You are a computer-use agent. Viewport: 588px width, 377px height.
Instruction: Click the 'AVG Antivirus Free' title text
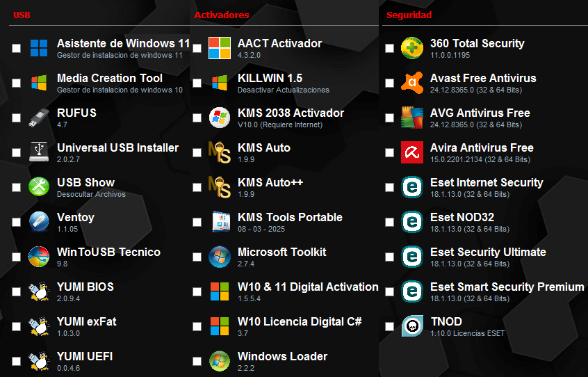click(x=480, y=113)
